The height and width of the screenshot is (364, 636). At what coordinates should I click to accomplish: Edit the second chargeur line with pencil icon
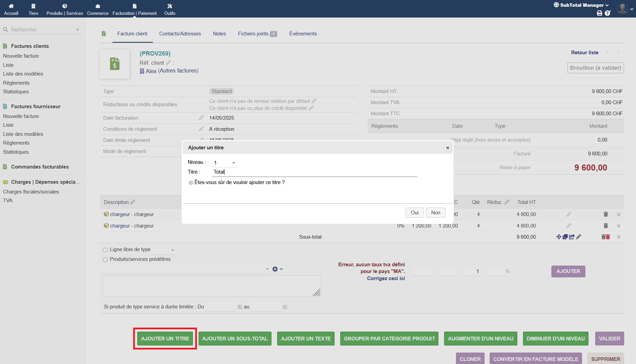point(569,226)
